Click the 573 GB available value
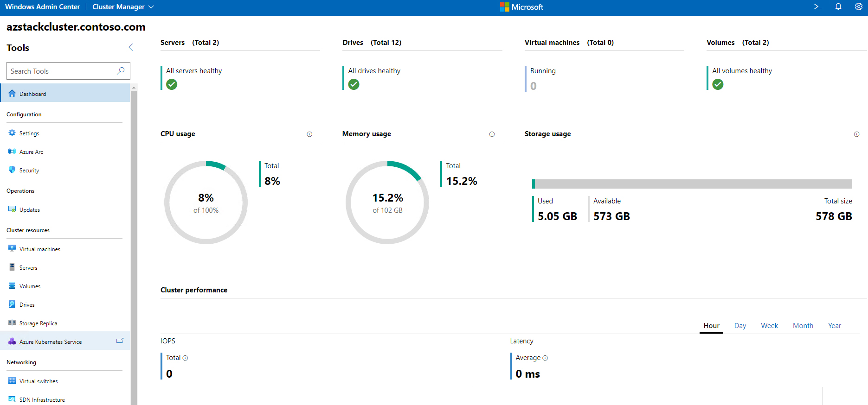Viewport: 868px width, 405px height. point(611,216)
